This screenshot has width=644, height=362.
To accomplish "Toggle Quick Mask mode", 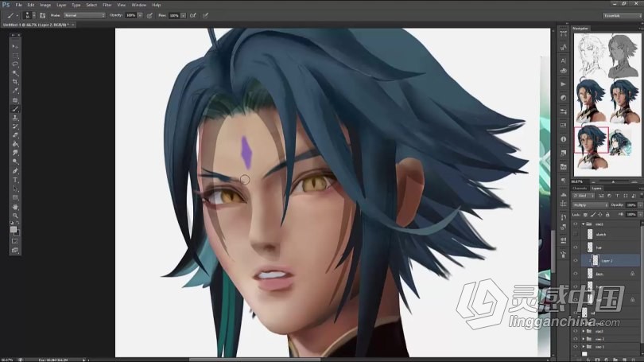I will tap(15, 241).
